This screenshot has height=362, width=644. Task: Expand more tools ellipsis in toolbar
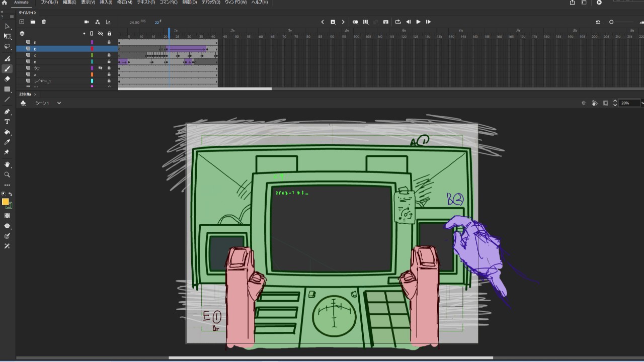click(7, 185)
